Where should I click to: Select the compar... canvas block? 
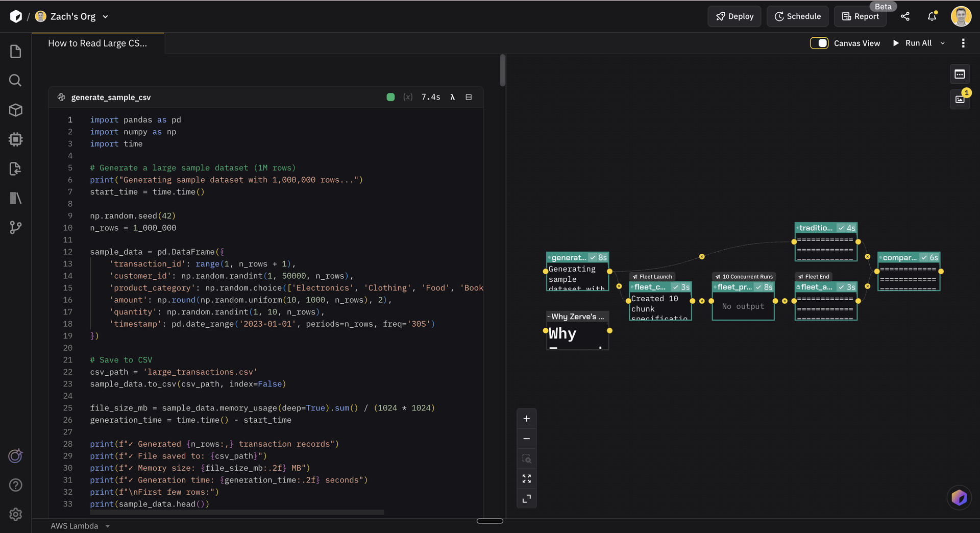pyautogui.click(x=909, y=272)
